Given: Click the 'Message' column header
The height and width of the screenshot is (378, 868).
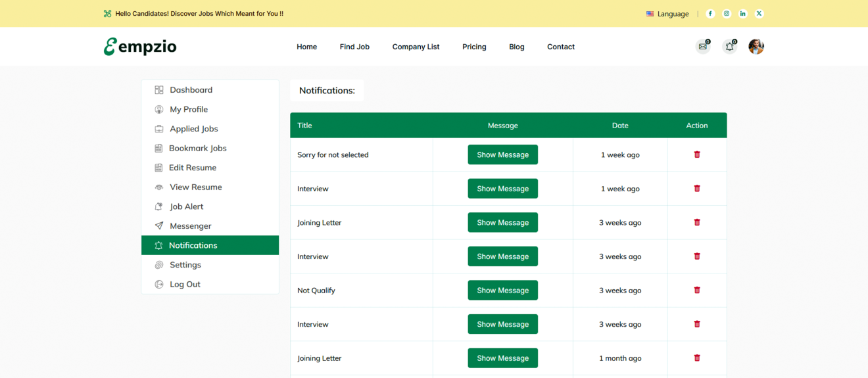Looking at the screenshot, I should tap(503, 126).
